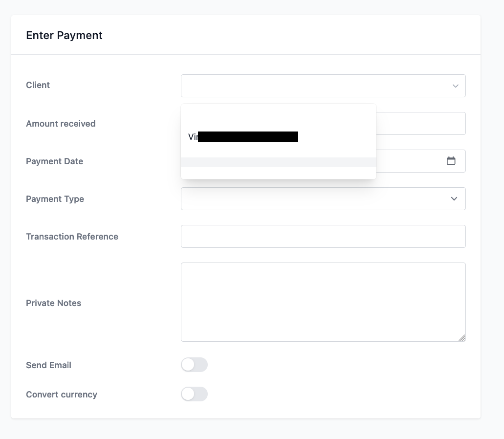
Task: Select the client option starting with "Vi"
Action: click(278, 137)
